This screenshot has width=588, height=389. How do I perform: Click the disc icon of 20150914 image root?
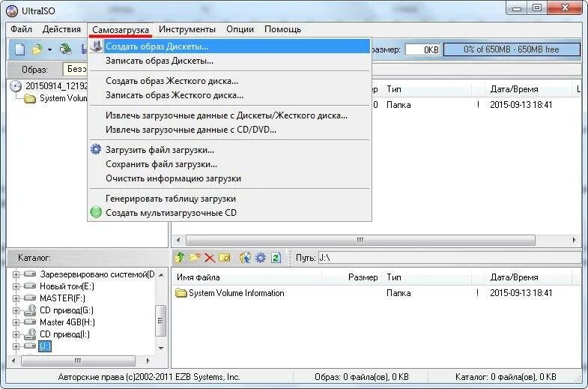pos(16,86)
